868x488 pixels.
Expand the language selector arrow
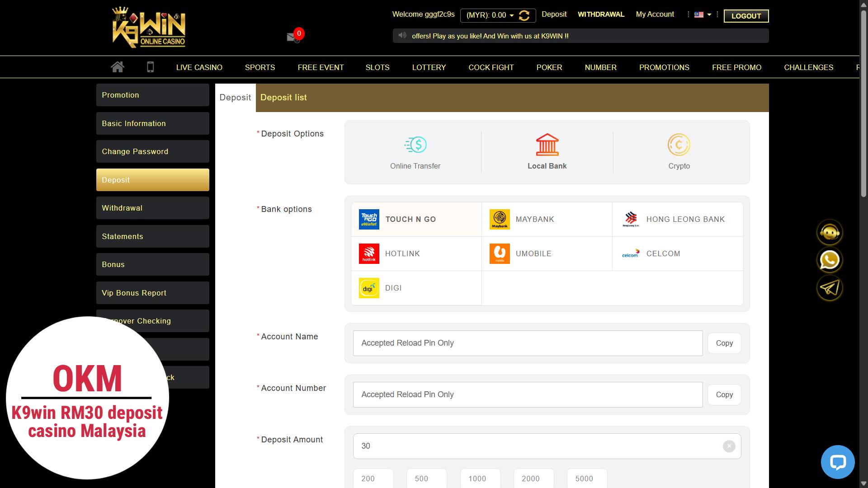(709, 14)
